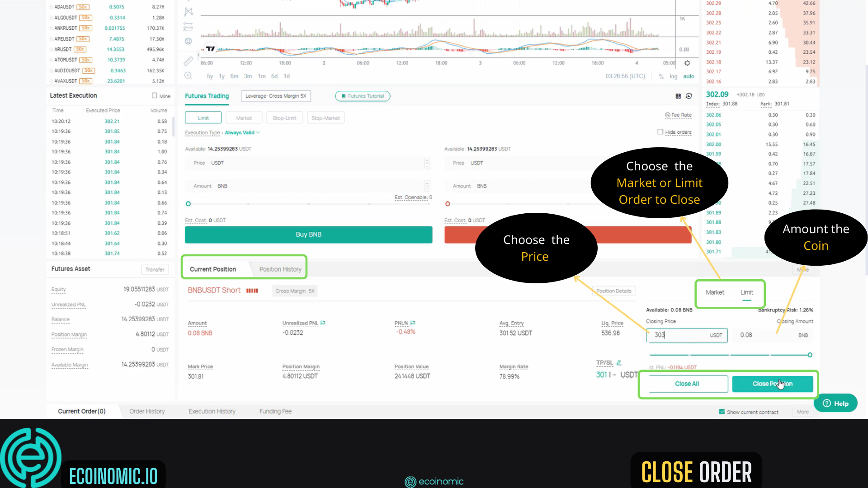868x488 pixels.
Task: Click the auto scale icon on chart
Action: tap(689, 75)
